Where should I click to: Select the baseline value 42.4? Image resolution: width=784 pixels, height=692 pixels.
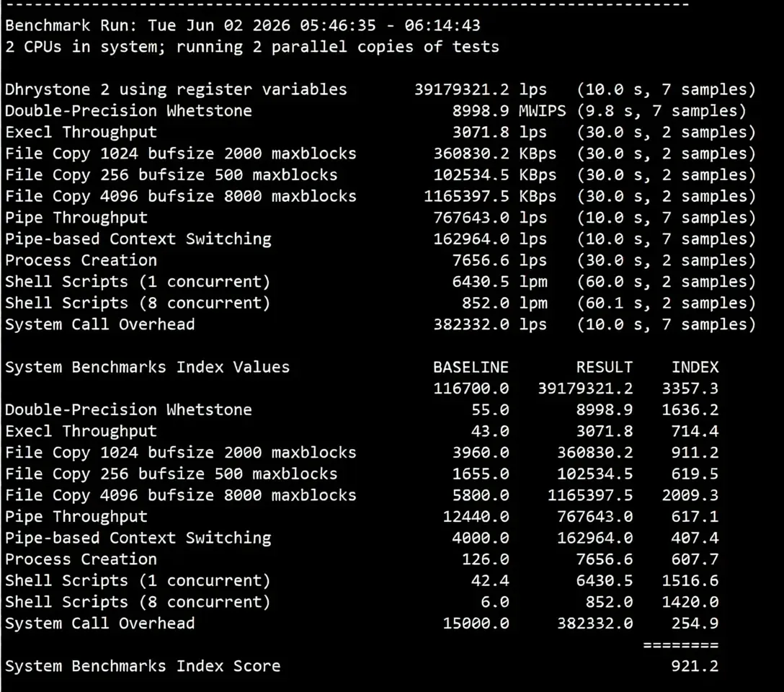490,580
